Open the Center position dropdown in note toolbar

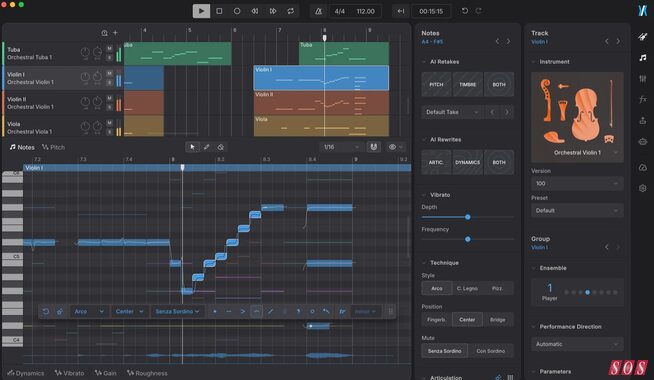pyautogui.click(x=129, y=312)
